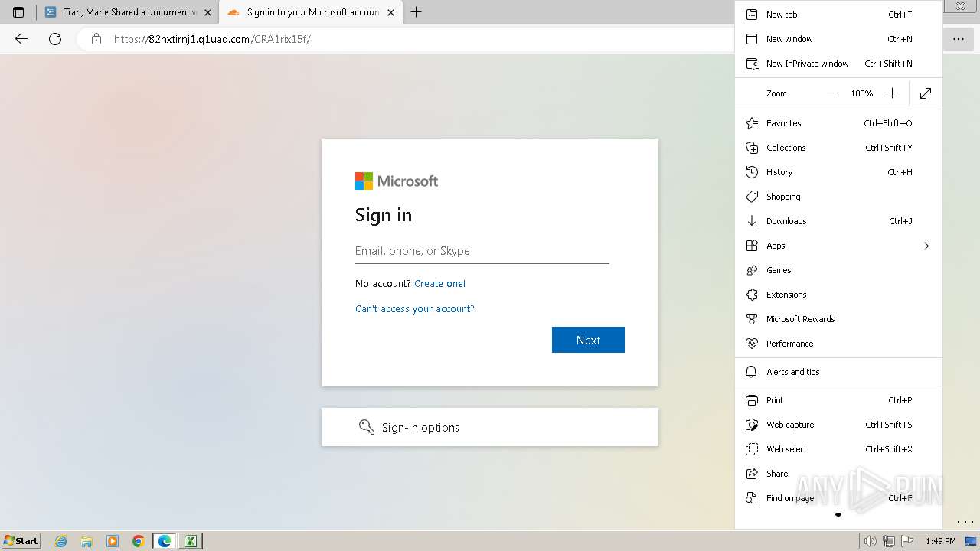Open New InPrivate window menu entry
980x551 pixels.
point(838,64)
